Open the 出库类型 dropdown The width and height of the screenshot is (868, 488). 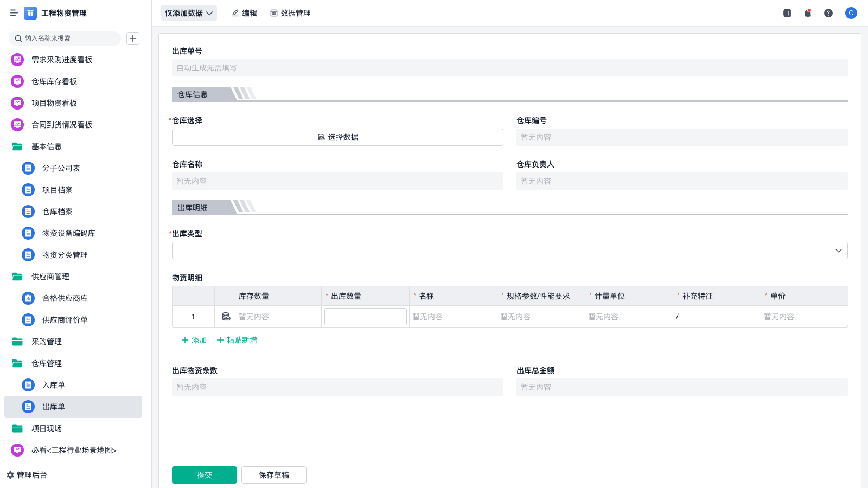(510, 251)
